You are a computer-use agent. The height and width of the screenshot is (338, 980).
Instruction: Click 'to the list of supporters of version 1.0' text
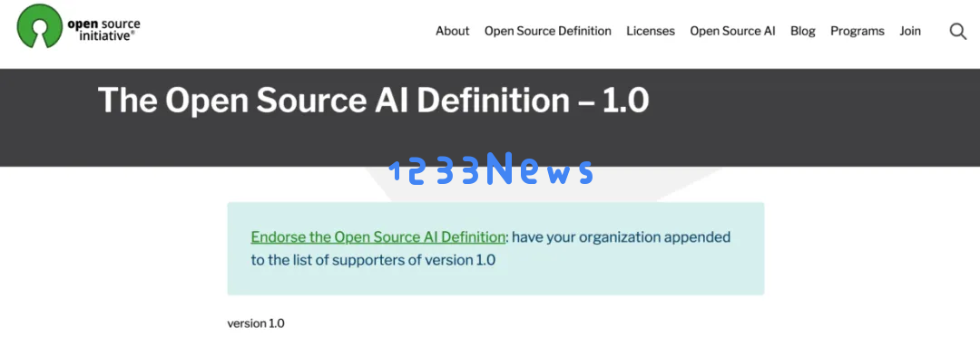[x=373, y=260]
